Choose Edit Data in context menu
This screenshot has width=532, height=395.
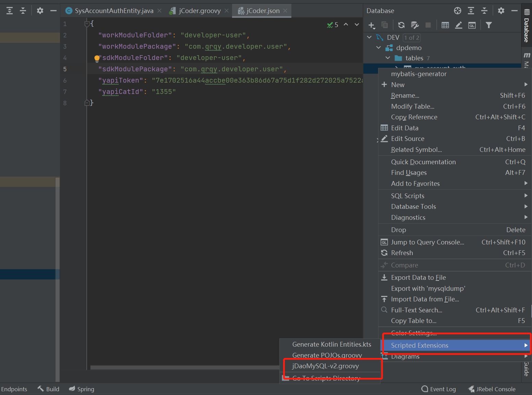tap(455, 128)
